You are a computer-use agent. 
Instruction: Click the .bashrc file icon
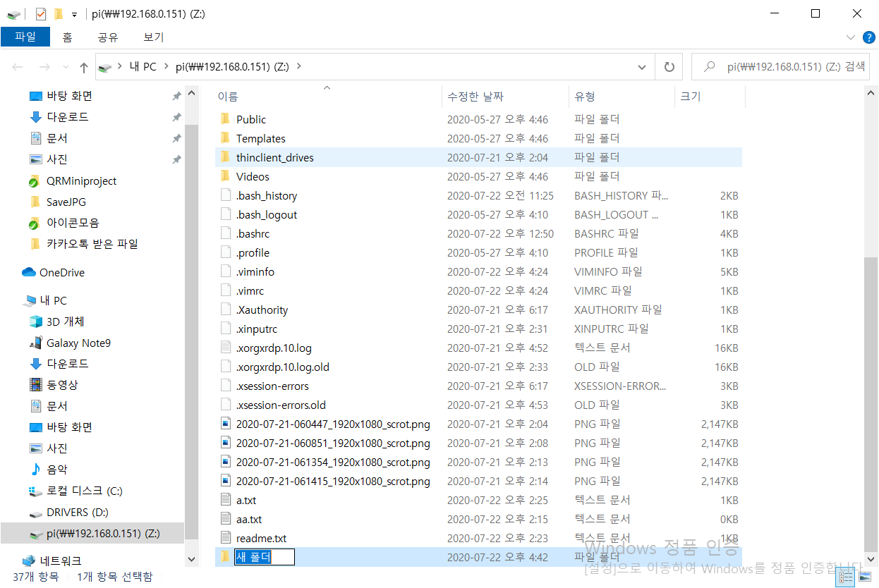[x=225, y=233]
